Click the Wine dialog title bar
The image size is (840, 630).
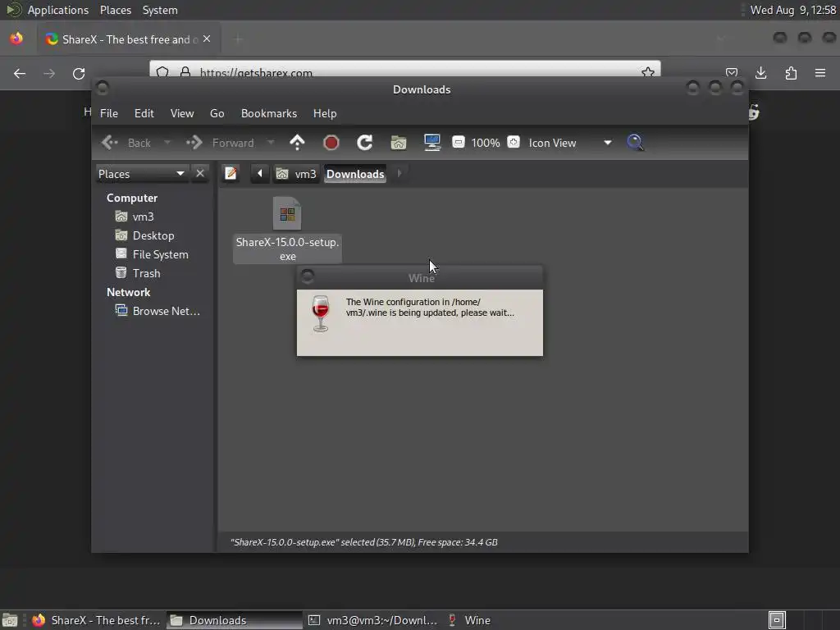tap(420, 277)
